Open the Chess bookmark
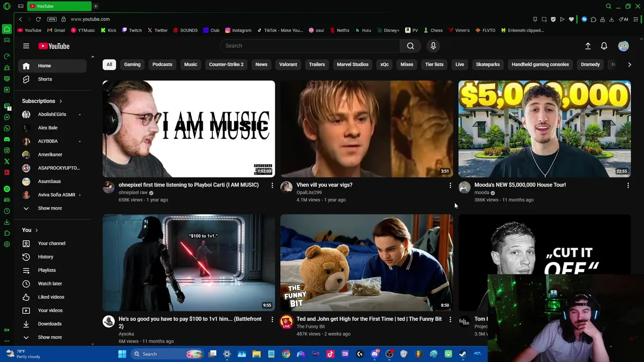Image resolution: width=644 pixels, height=362 pixels. coord(433,30)
